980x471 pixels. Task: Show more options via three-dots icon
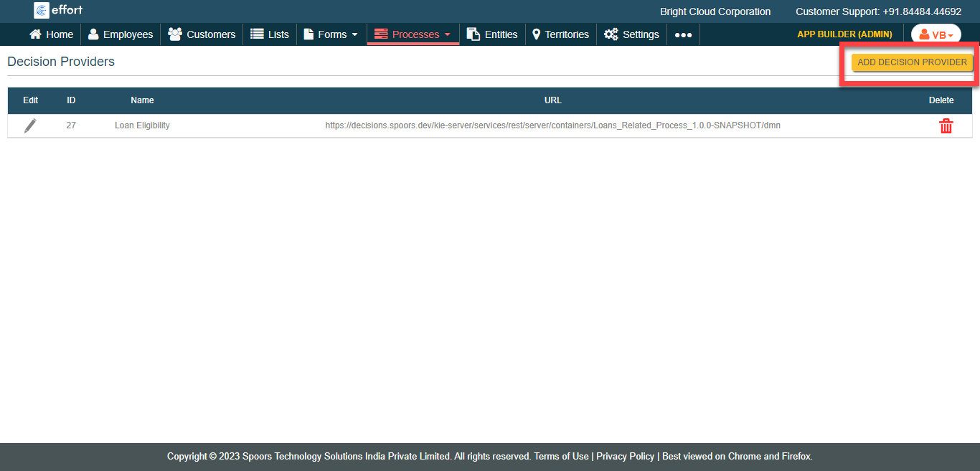point(683,34)
